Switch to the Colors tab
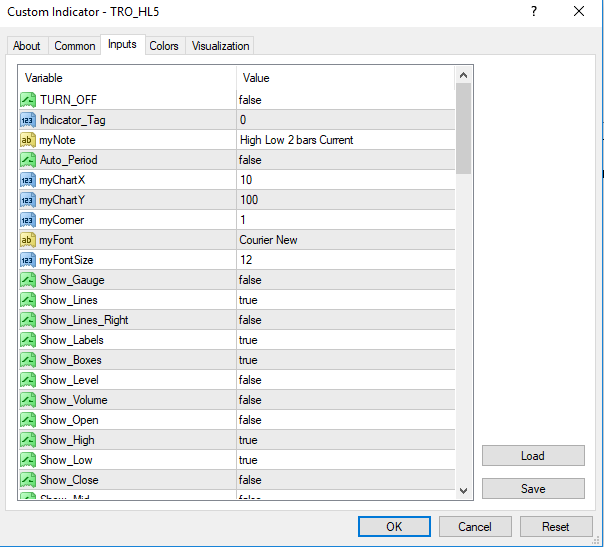 pyautogui.click(x=164, y=46)
